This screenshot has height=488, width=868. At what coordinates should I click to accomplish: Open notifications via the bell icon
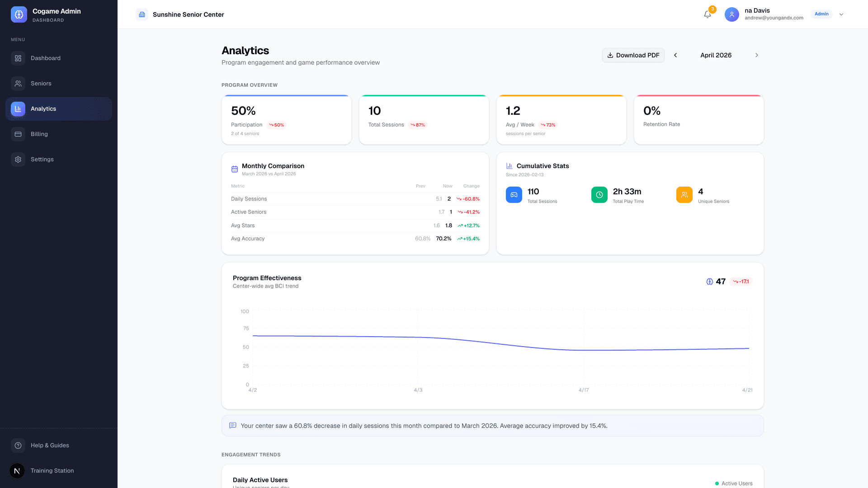pos(707,14)
